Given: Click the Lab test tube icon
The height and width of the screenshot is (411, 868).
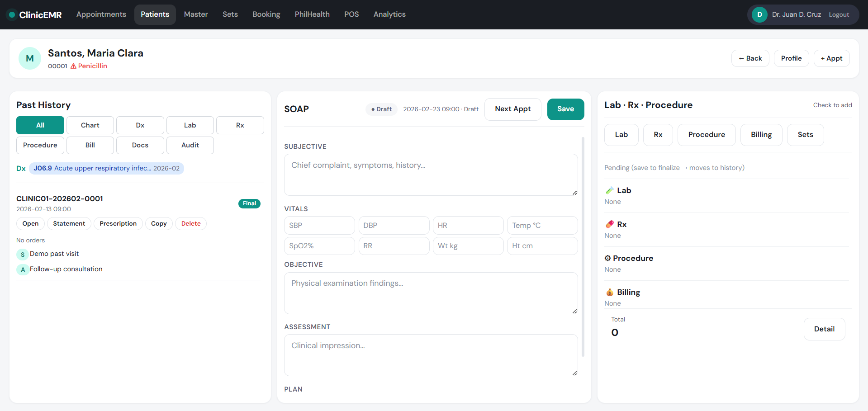Looking at the screenshot, I should click(x=610, y=190).
